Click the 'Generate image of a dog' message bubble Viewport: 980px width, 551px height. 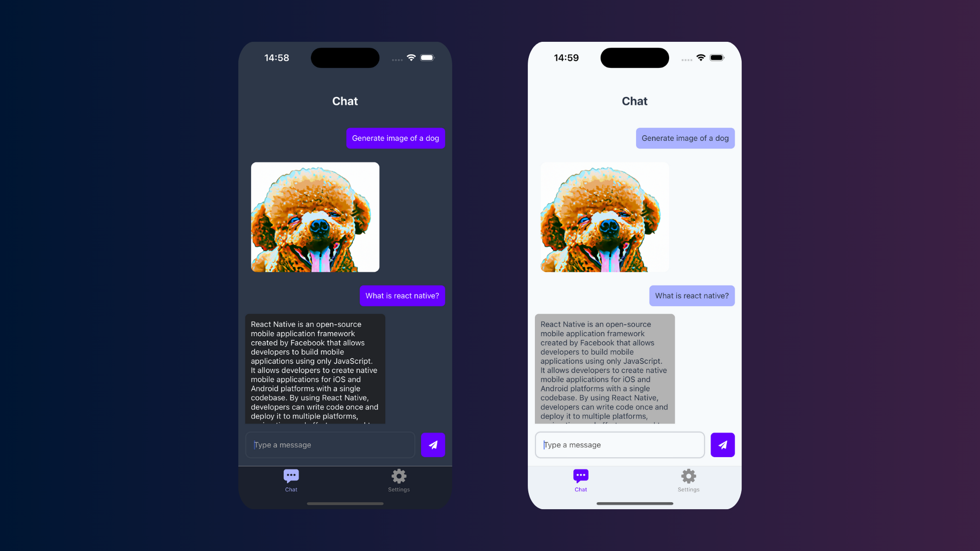click(x=395, y=138)
